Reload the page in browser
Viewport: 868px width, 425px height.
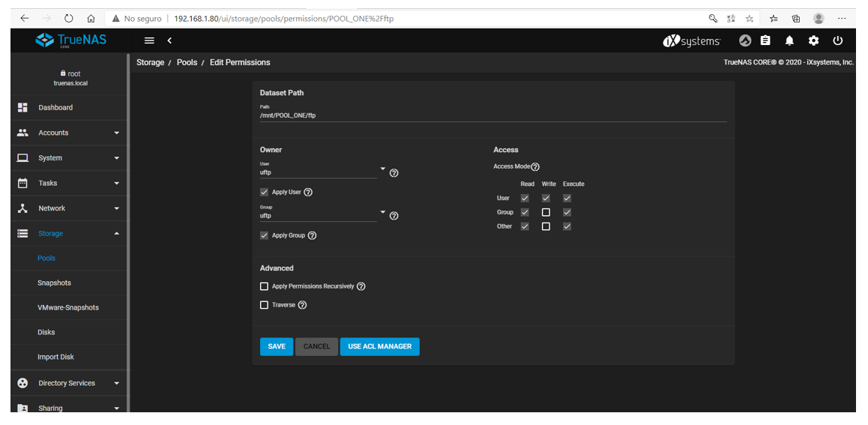click(x=69, y=18)
